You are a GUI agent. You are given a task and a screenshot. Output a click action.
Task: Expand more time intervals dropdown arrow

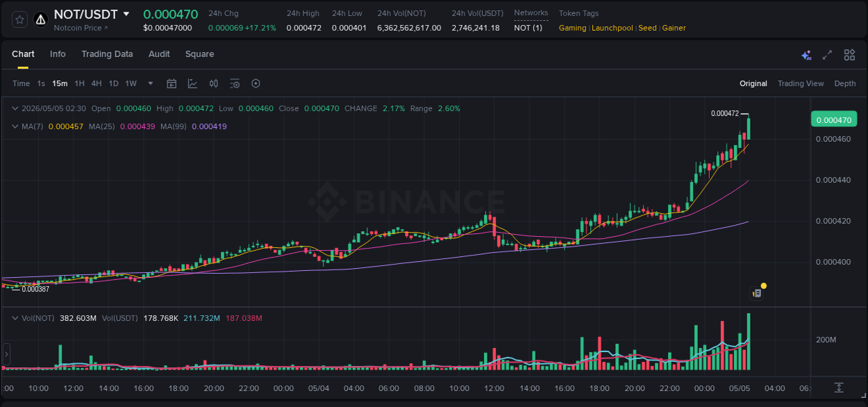click(x=151, y=83)
